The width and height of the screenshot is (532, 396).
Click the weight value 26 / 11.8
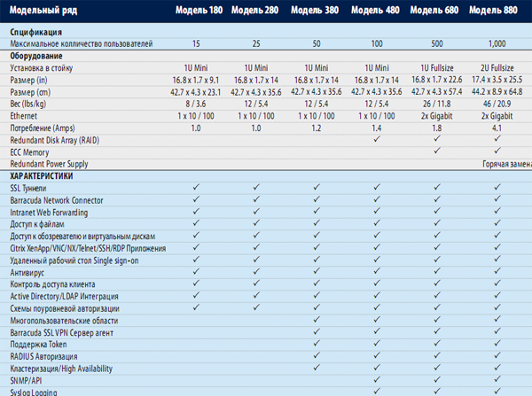tap(437, 104)
